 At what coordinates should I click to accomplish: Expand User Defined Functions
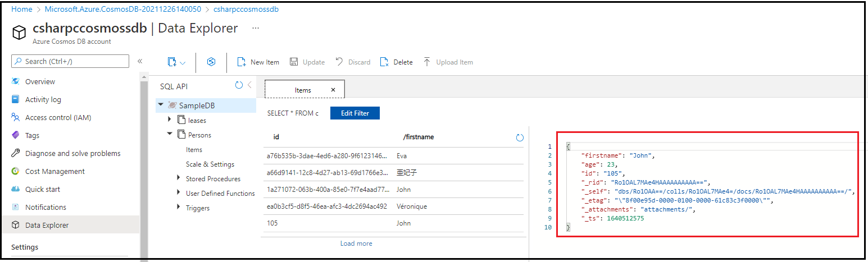(x=179, y=193)
